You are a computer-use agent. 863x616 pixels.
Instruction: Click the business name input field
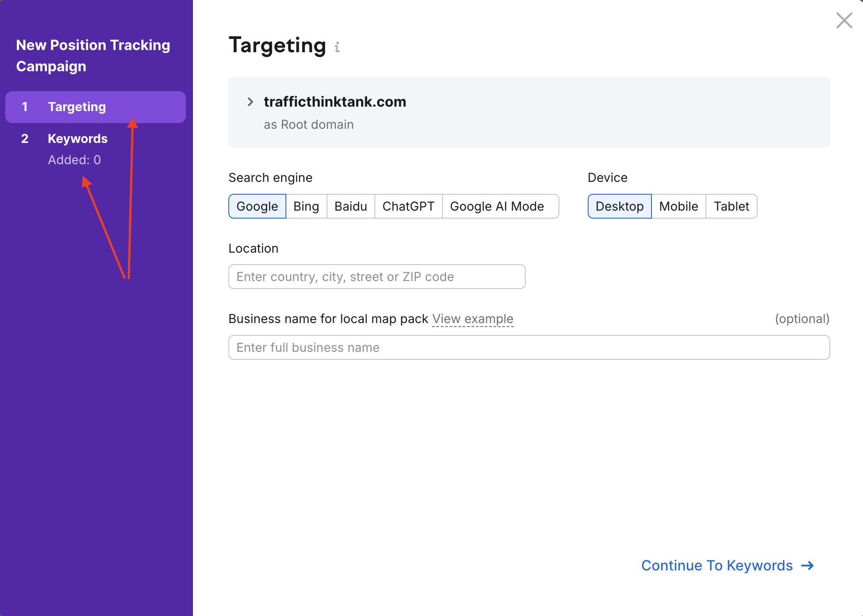528,347
